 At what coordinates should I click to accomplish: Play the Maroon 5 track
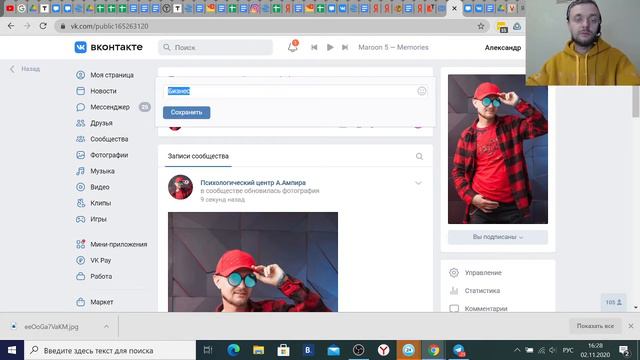[x=330, y=47]
